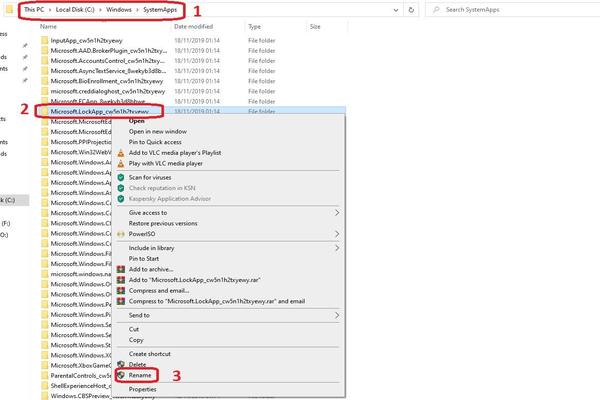Choose Create shortcut
600x400 pixels.
(150, 354)
